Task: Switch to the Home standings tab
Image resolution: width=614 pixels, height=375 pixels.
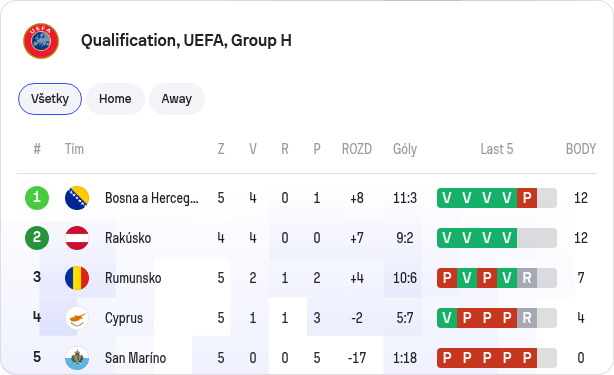Action: (115, 99)
